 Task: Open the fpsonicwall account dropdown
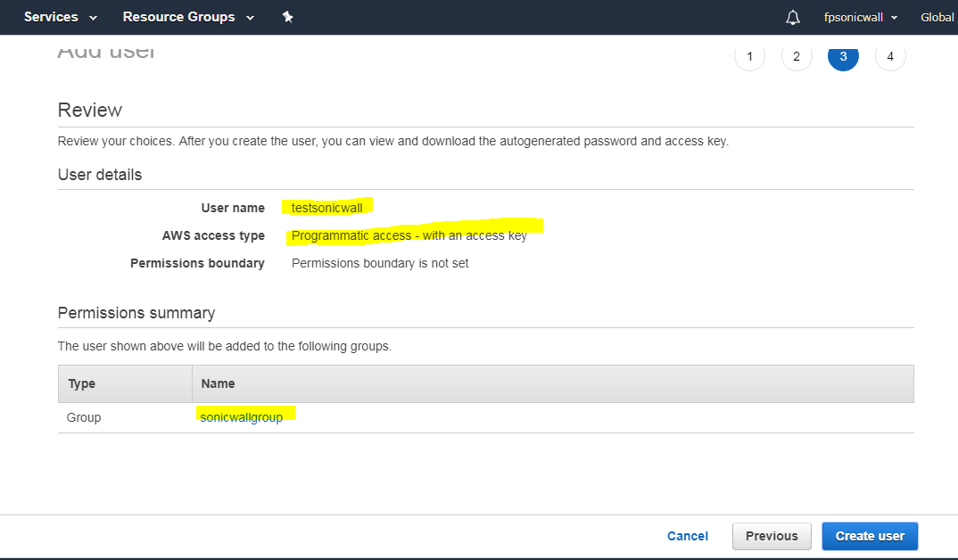pos(861,17)
